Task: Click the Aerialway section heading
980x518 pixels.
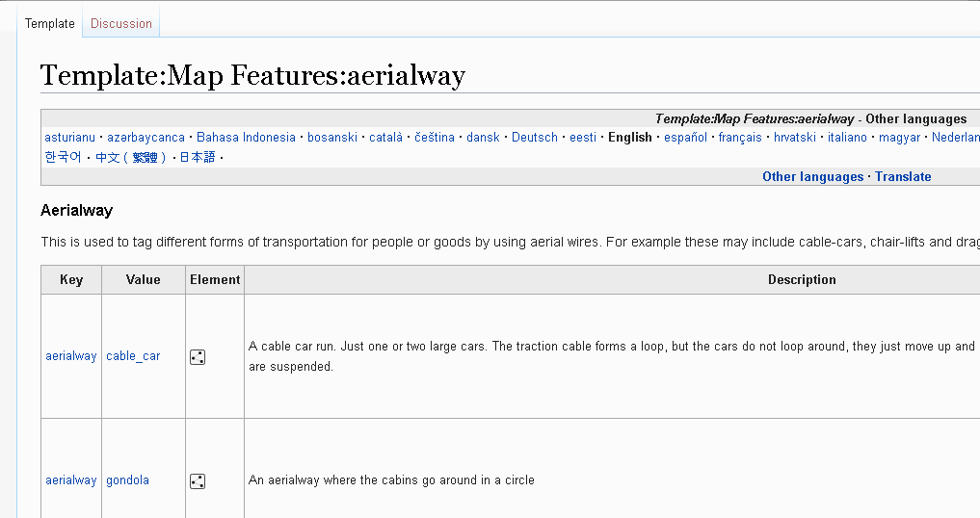Action: coord(76,211)
